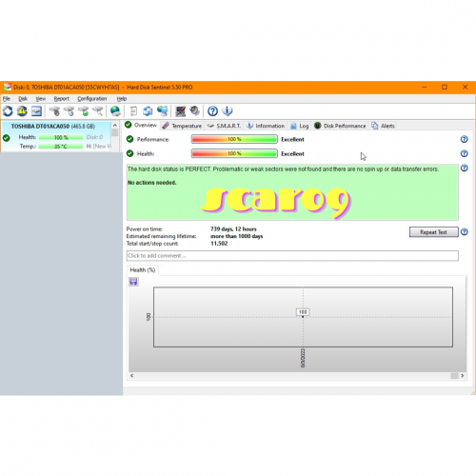Click the '11,502' start/stop count value
The width and height of the screenshot is (476, 476).
(219, 244)
